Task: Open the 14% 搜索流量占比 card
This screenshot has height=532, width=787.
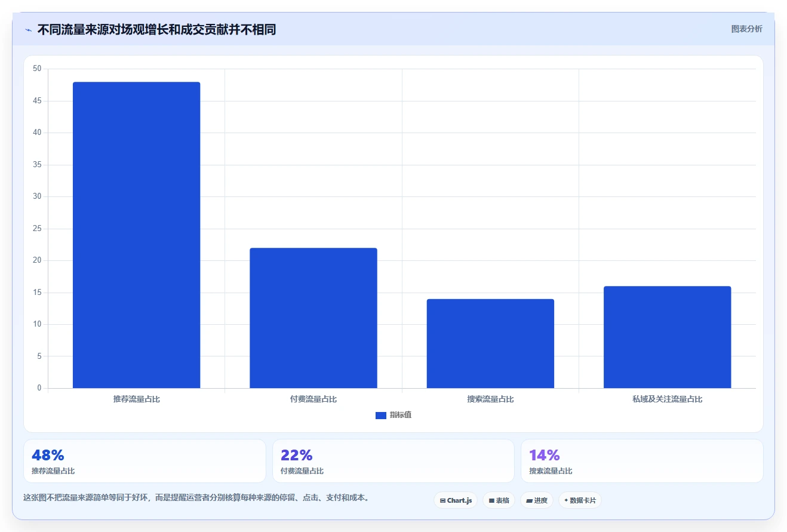Action: tap(642, 461)
